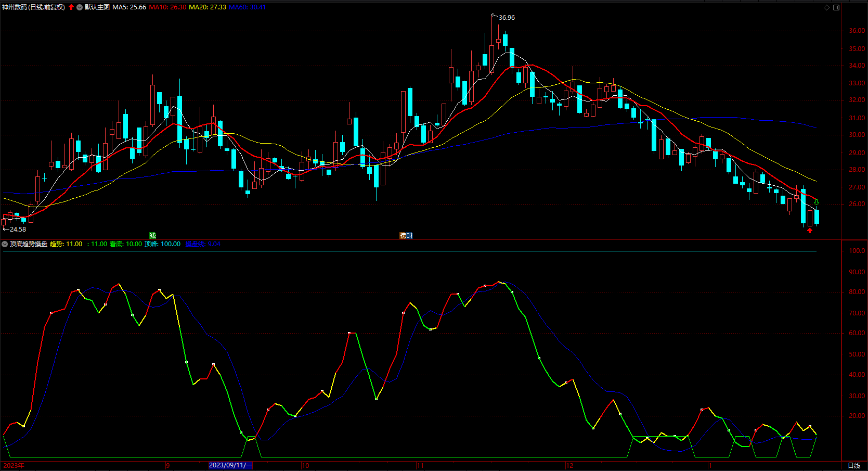
Task: Click the red up arrow beside the stock name
Action: pos(71,7)
